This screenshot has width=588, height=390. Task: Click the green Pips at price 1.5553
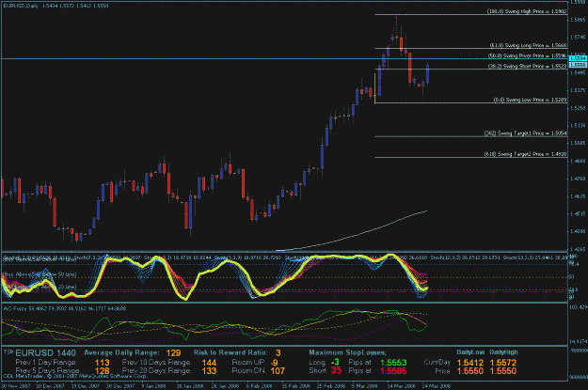(x=393, y=362)
